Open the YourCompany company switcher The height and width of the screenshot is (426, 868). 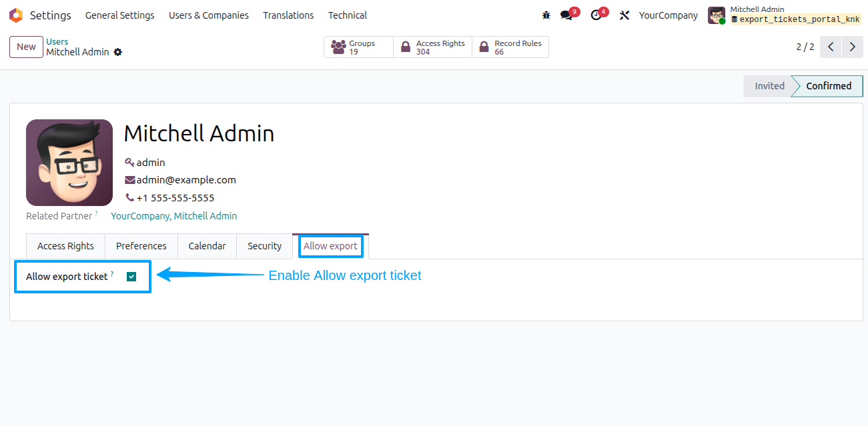[x=669, y=15]
